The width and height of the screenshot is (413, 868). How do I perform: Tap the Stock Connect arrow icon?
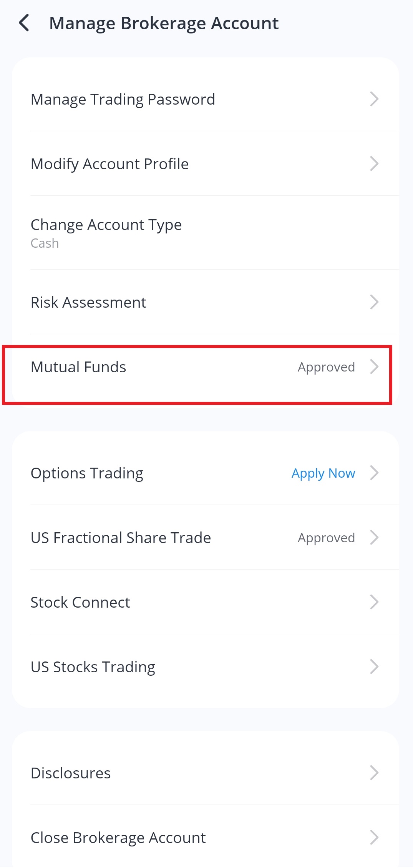[374, 602]
